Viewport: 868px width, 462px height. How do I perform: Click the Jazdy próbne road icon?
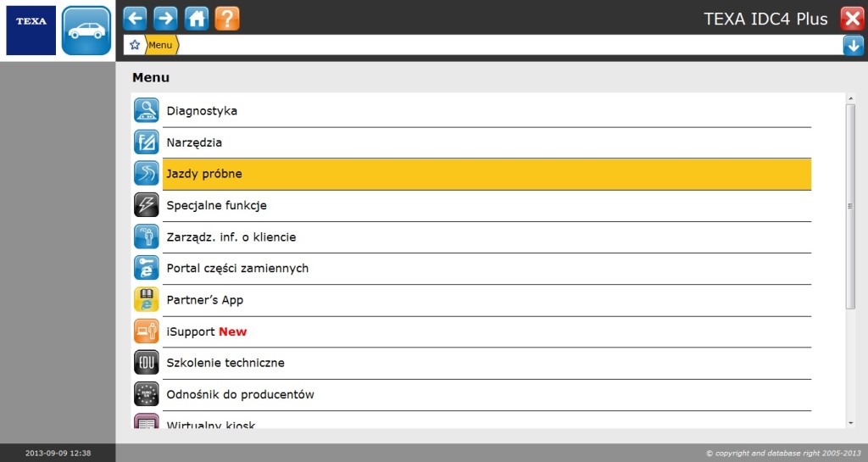[146, 173]
